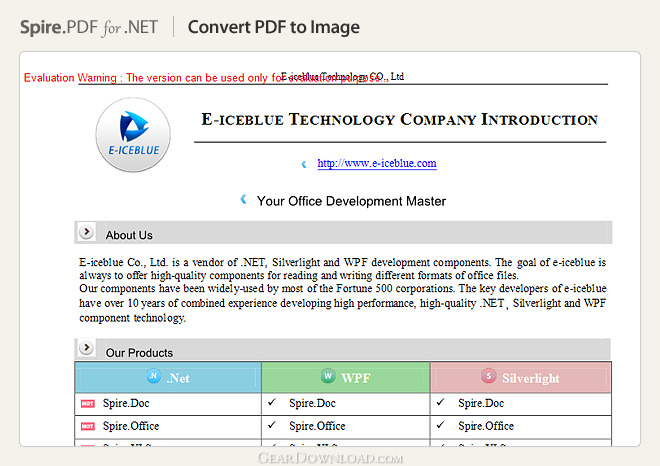Click the Convert PDF to Image heading
The width and height of the screenshot is (660, 466).
tap(274, 27)
